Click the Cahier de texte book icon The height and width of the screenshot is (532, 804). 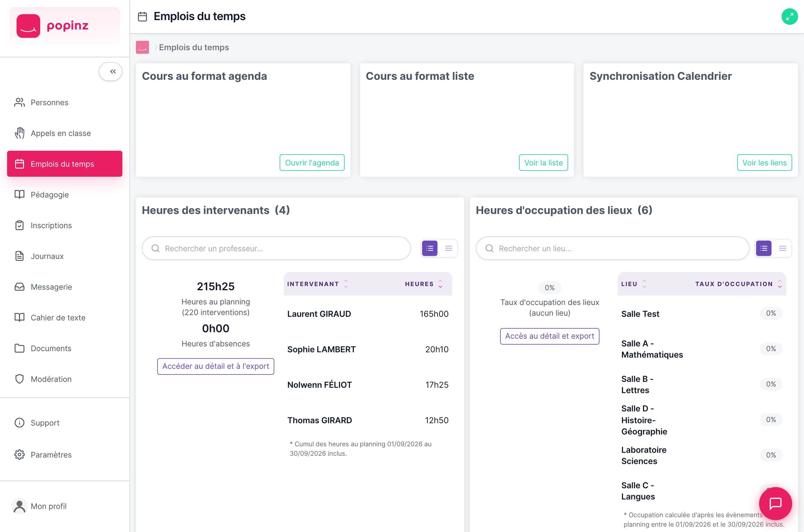point(19,317)
